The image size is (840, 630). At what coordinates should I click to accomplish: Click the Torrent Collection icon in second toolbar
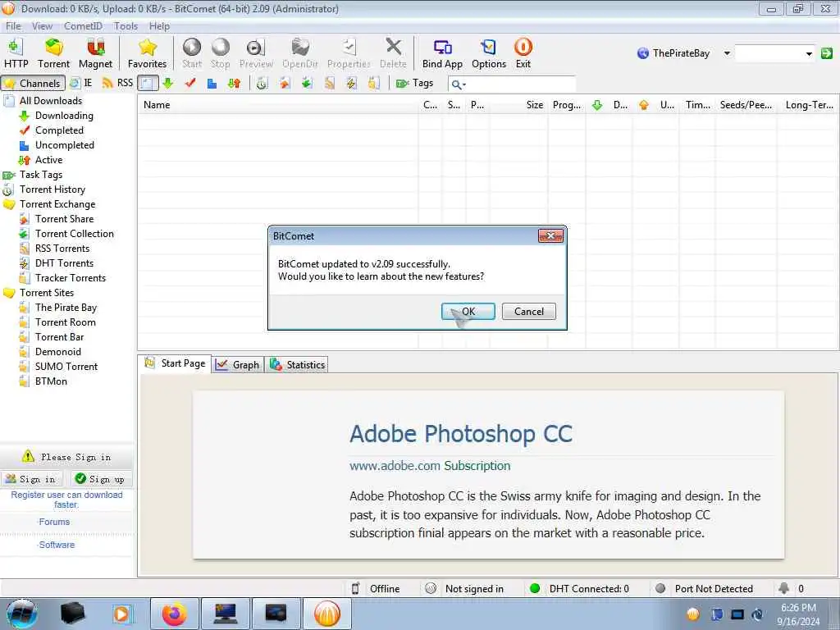coord(307,83)
